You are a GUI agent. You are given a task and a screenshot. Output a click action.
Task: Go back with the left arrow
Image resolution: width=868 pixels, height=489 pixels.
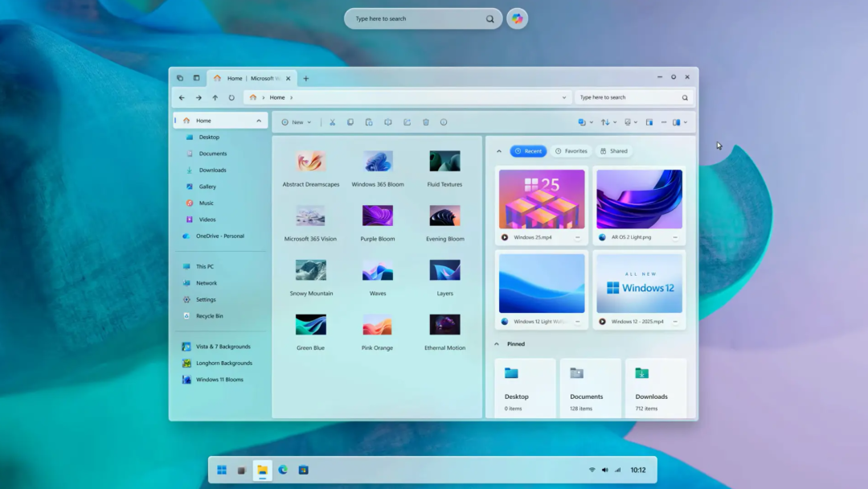(182, 97)
